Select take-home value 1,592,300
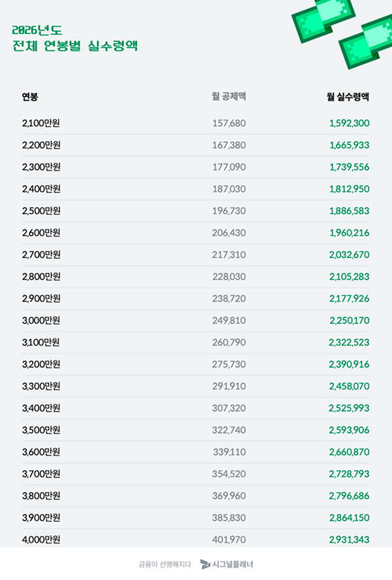Screen dimensions: 392x580 pyautogui.click(x=349, y=123)
